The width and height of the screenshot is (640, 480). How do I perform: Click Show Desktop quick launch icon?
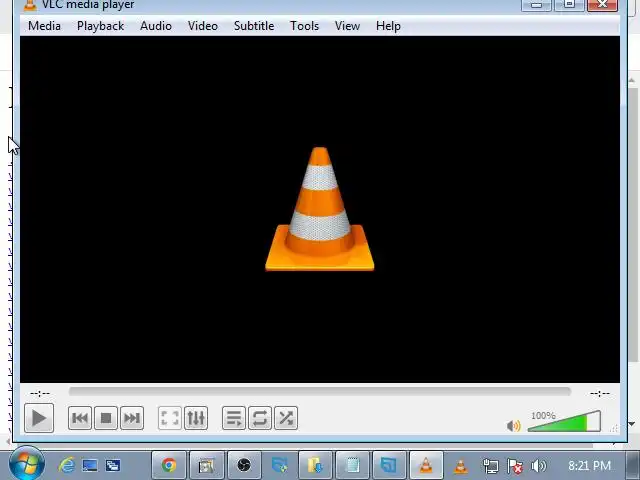90,465
